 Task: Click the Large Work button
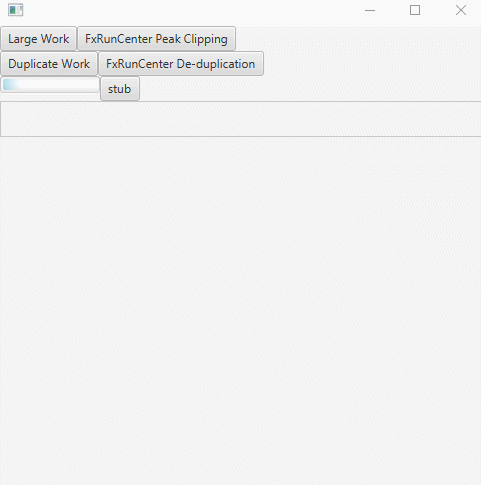click(38, 39)
